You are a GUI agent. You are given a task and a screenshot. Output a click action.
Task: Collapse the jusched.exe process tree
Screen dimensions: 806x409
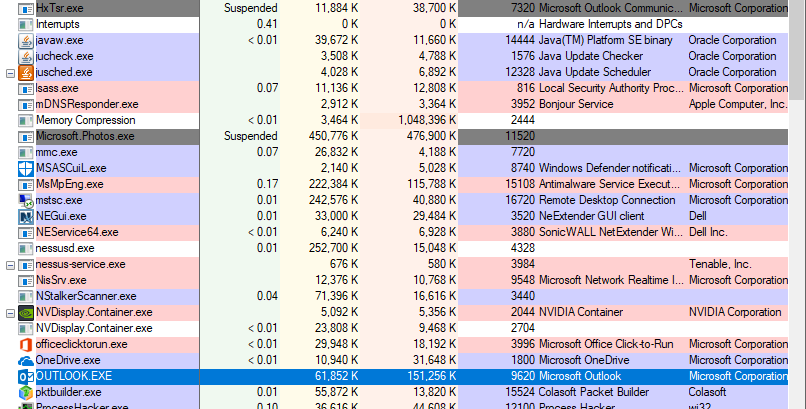pos(10,73)
